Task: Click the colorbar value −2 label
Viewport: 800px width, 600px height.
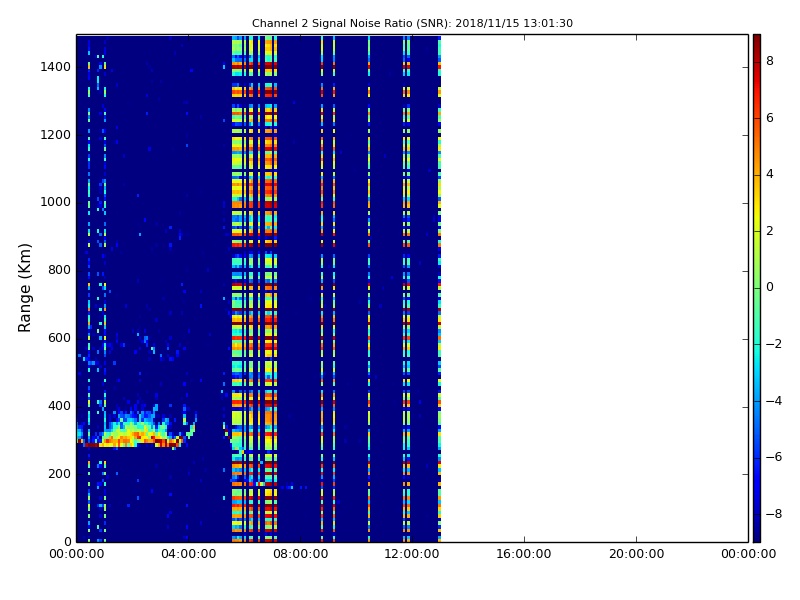Action: coord(773,344)
